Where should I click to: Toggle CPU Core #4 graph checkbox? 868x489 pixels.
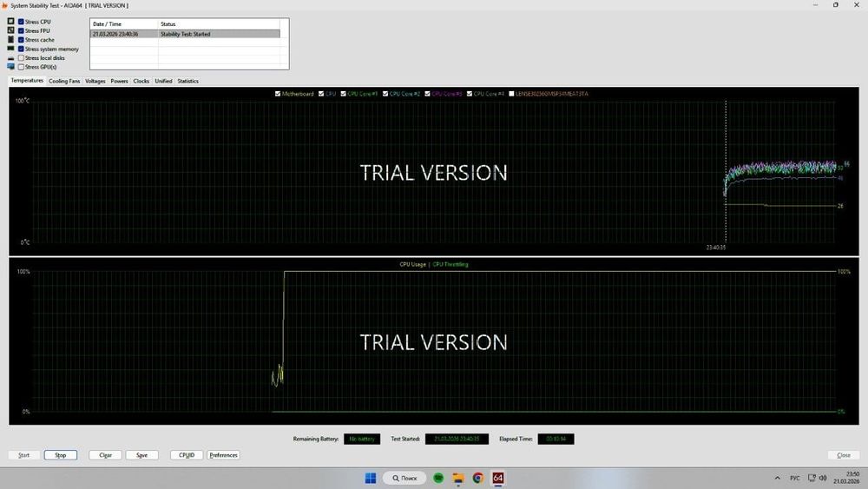point(470,94)
